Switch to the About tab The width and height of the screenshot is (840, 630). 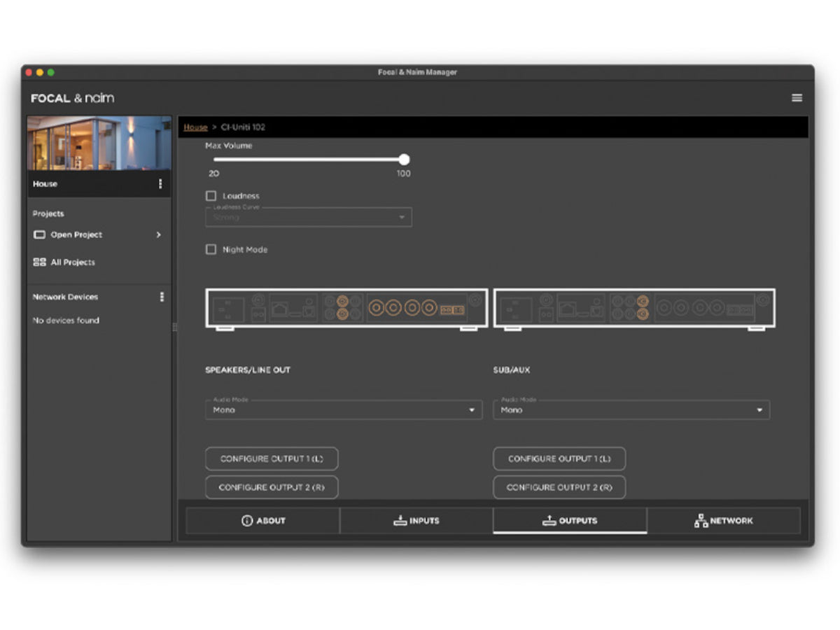tap(262, 521)
